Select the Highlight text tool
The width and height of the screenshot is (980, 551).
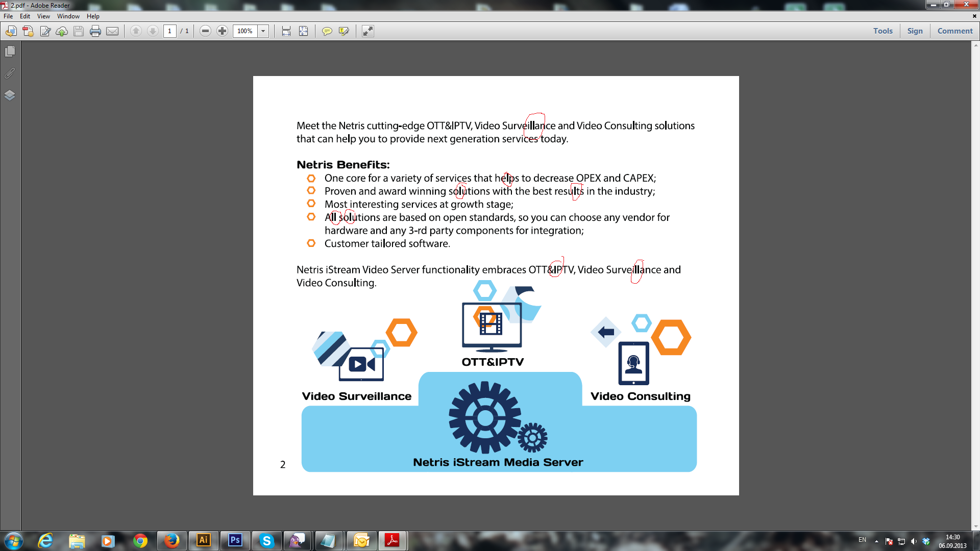click(344, 31)
